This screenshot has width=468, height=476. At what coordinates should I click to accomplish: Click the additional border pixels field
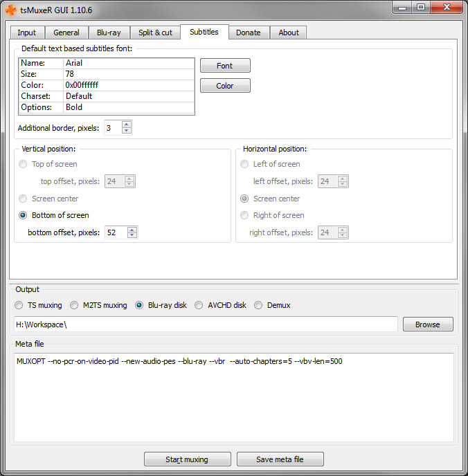tap(113, 128)
